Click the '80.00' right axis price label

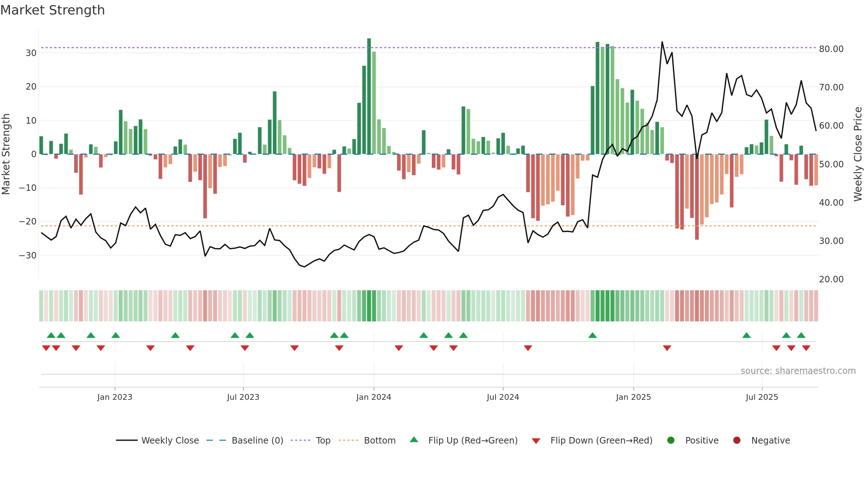(x=831, y=49)
